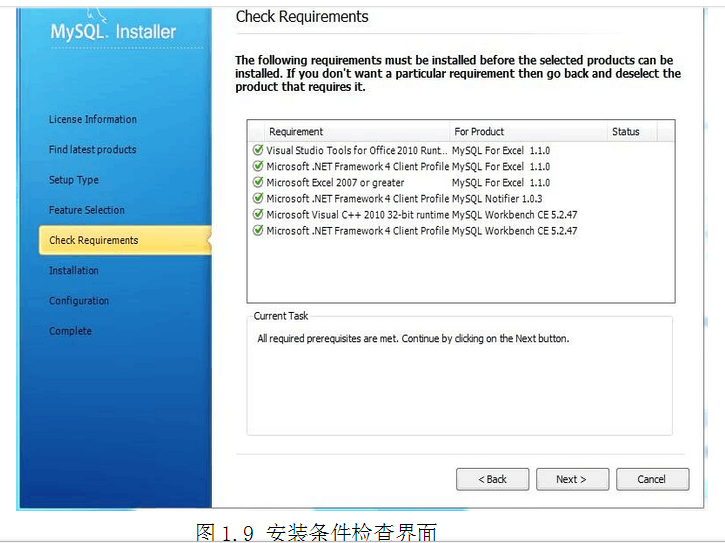The width and height of the screenshot is (725, 543).
Task: Click green check icon beside Microsoft Excel 2007 row
Action: 258,182
